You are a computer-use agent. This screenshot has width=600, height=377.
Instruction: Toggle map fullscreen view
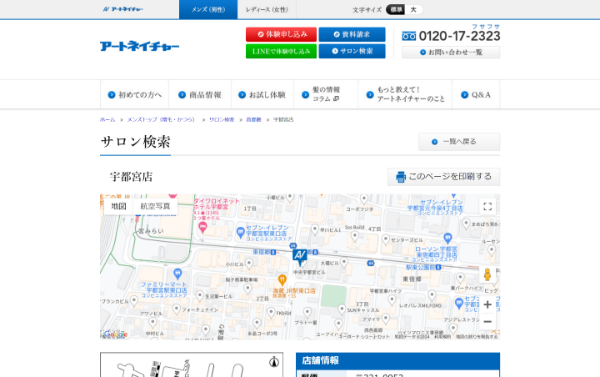pos(488,207)
